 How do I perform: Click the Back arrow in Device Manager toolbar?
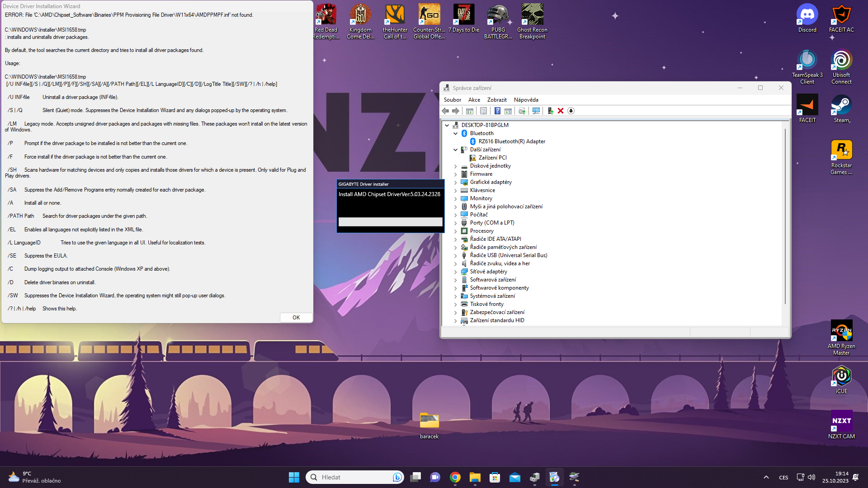pyautogui.click(x=445, y=111)
